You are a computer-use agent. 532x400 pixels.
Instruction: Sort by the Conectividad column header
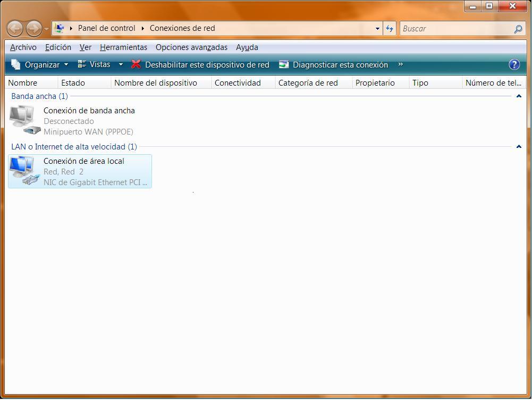(x=243, y=83)
